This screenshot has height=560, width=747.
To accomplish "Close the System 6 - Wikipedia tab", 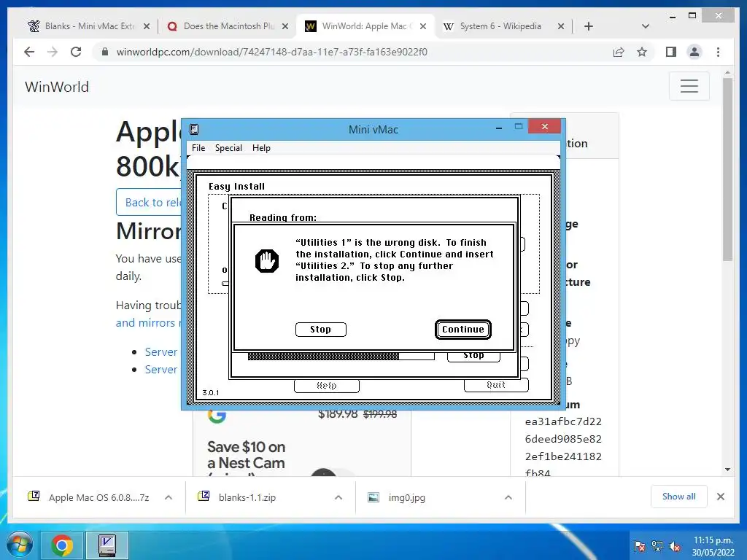I will pyautogui.click(x=561, y=27).
